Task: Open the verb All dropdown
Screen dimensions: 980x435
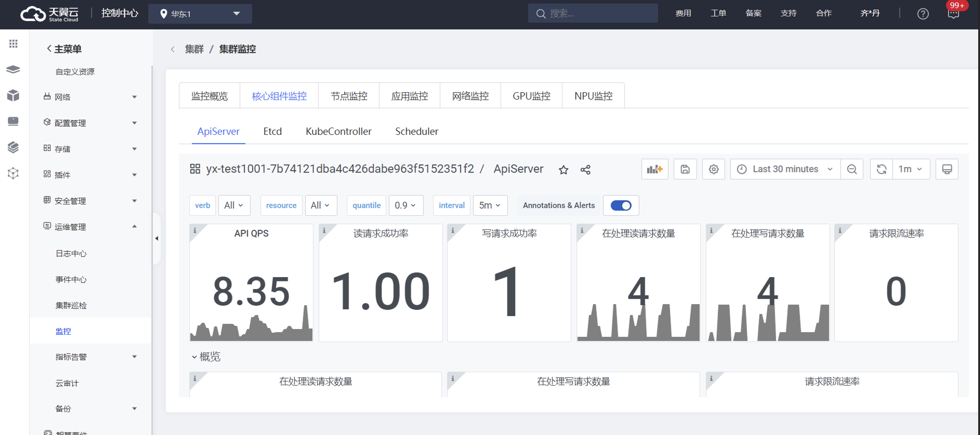Action: point(234,205)
